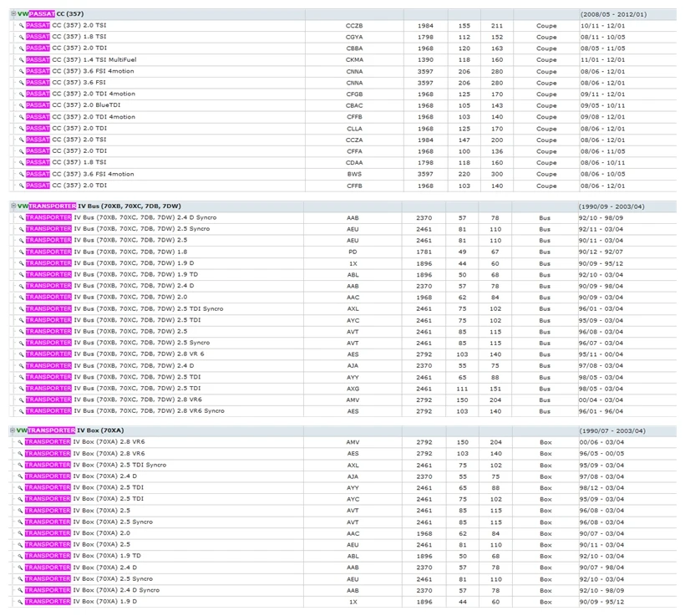Select date cell 98/12 - 03/04
The image size is (685, 616).
[x=601, y=488]
